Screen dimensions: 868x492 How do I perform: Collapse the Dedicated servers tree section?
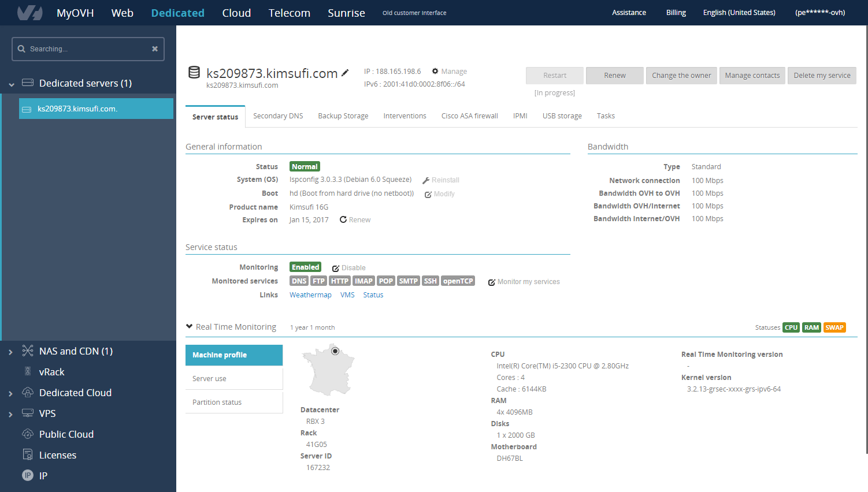12,84
